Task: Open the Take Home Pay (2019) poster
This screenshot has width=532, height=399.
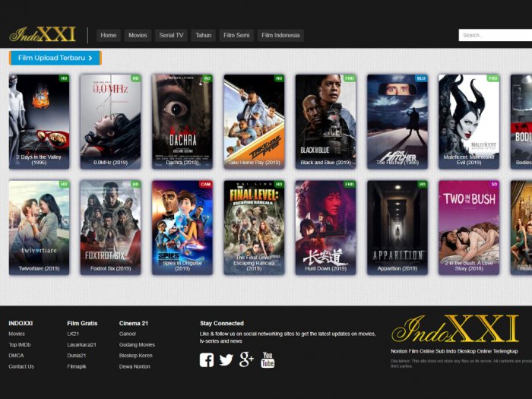Action: coord(254,122)
